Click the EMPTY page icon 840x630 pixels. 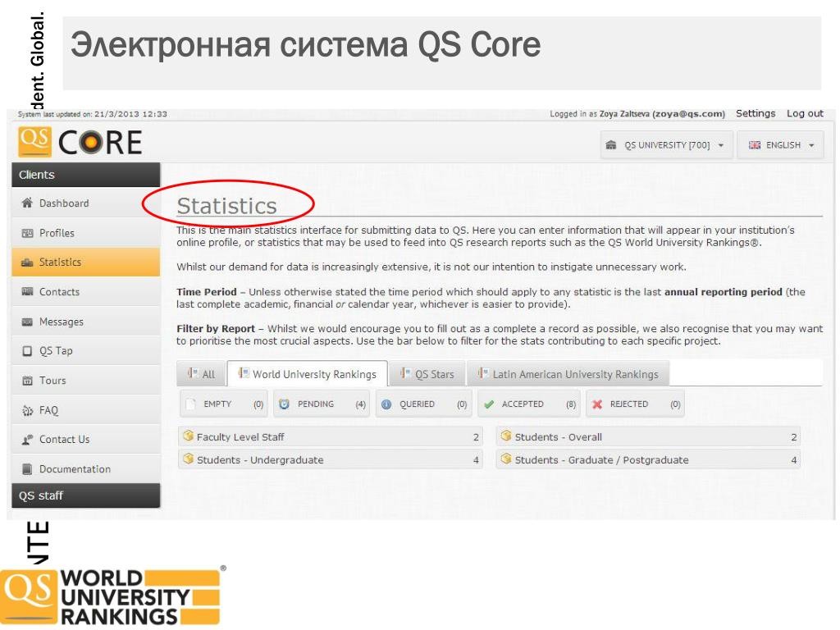point(190,404)
